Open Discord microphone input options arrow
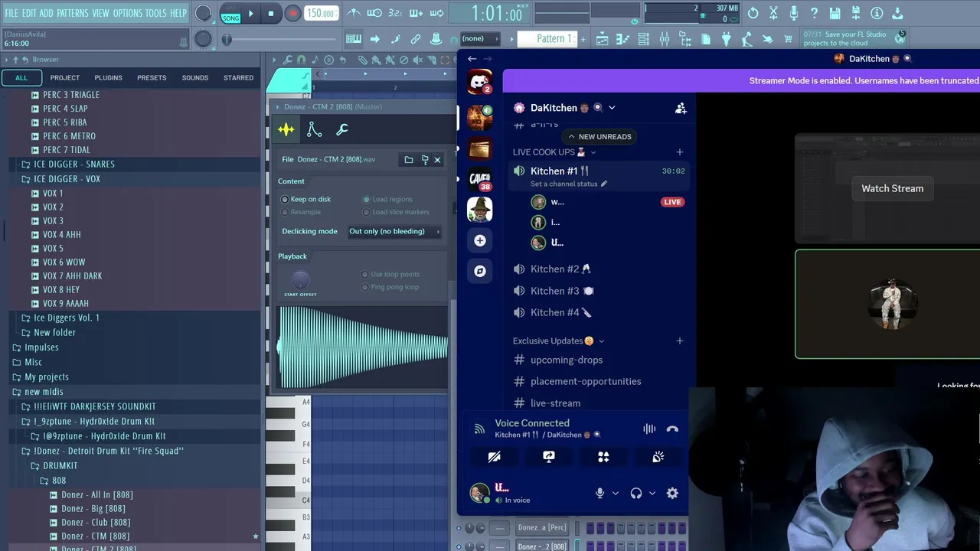The width and height of the screenshot is (980, 551). (x=615, y=494)
